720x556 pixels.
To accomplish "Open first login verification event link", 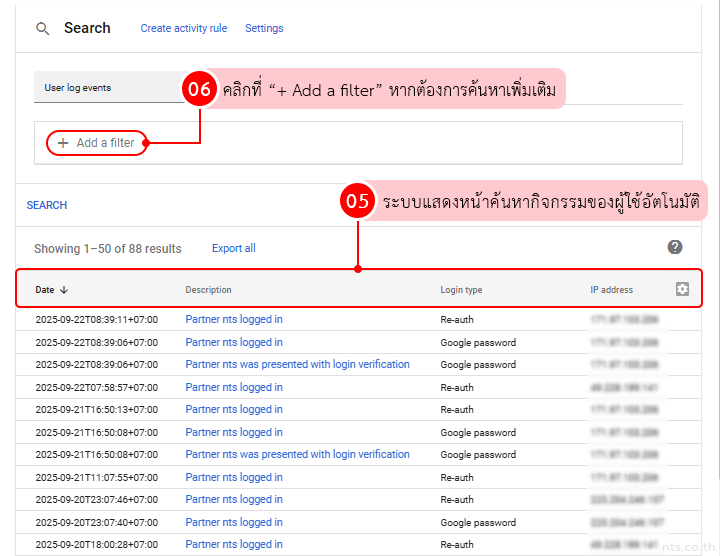I will (297, 365).
